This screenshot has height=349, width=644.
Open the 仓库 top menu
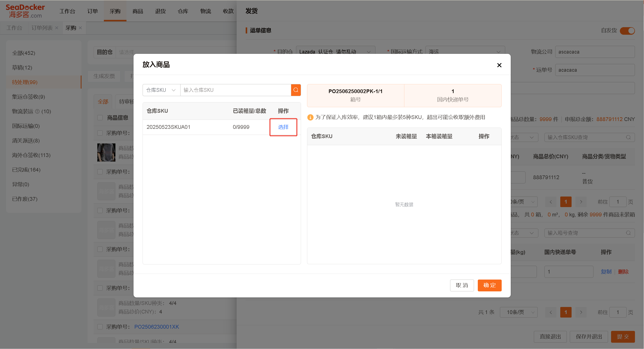coord(183,11)
